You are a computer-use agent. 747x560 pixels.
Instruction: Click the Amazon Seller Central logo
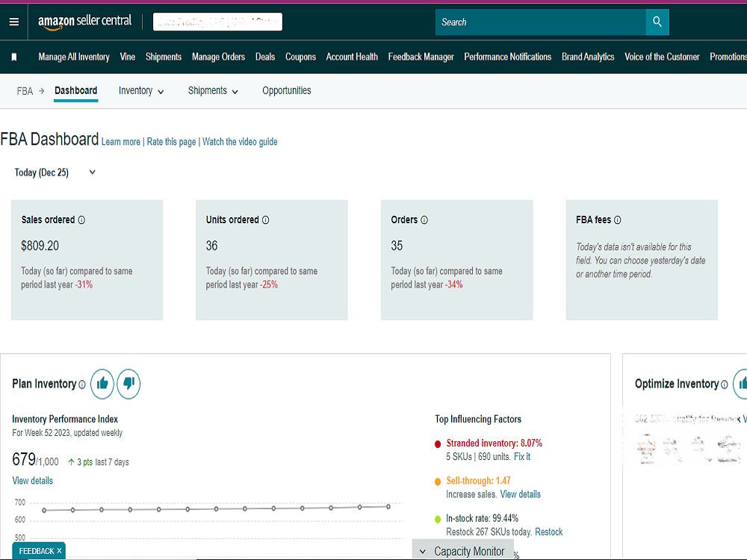coord(84,22)
